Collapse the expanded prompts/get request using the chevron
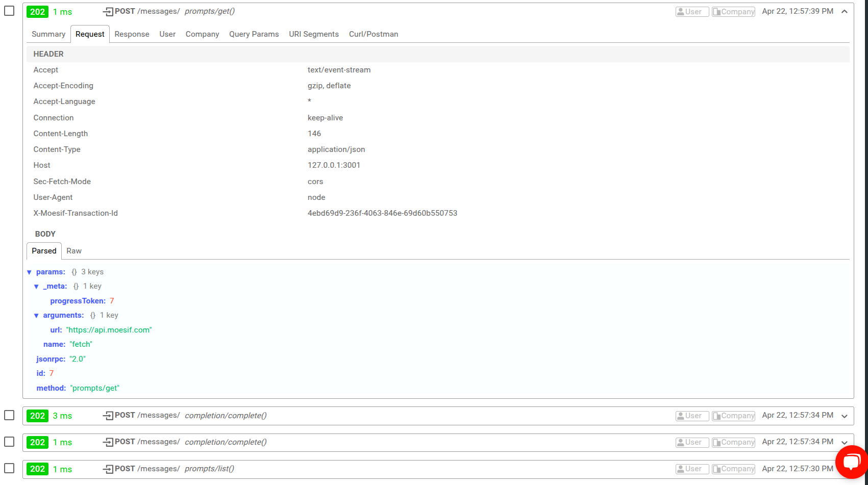 point(845,11)
